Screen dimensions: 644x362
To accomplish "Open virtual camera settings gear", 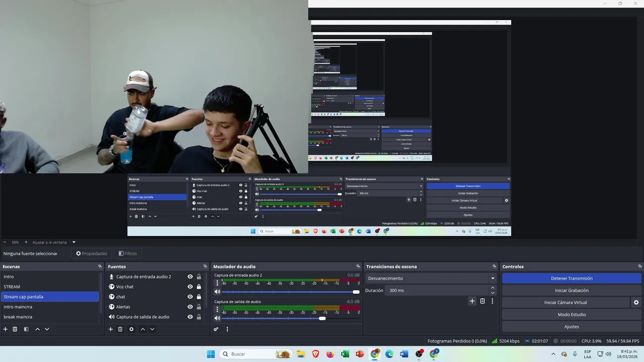I will (x=636, y=303).
